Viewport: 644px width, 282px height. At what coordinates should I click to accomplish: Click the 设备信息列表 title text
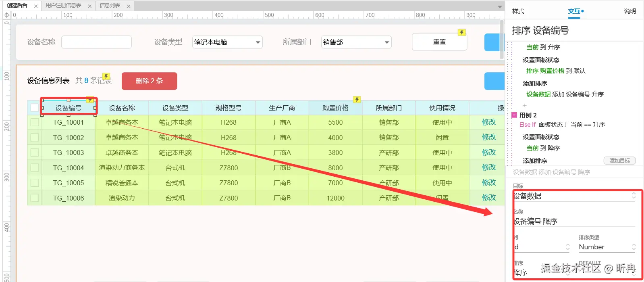48,81
